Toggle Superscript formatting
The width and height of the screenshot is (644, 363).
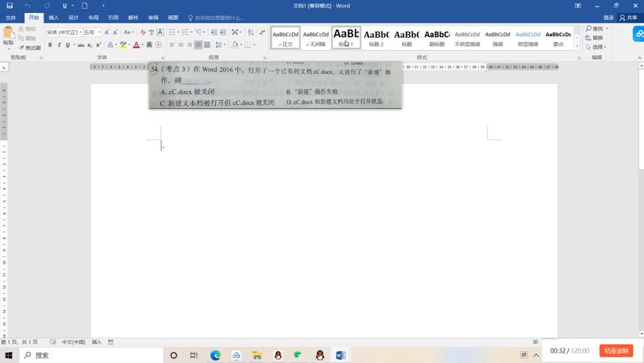pyautogui.click(x=99, y=45)
